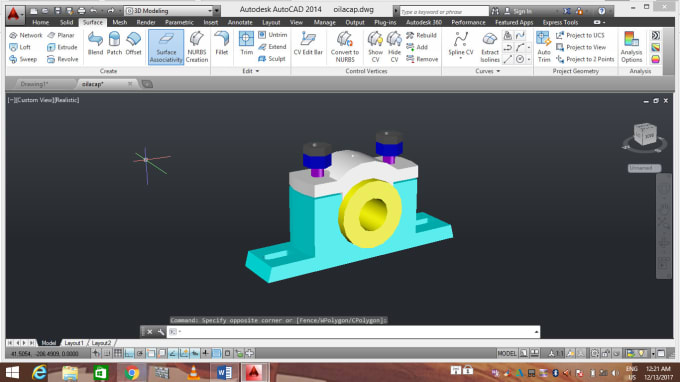
Task: Click Project to UCS
Action: (x=580, y=35)
